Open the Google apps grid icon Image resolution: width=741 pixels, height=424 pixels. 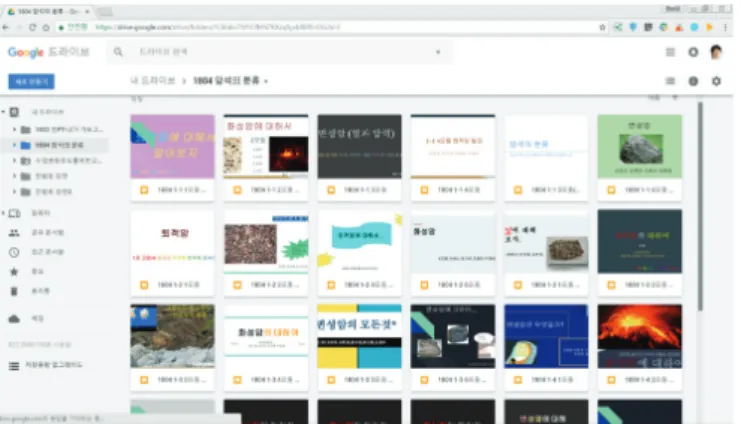pyautogui.click(x=670, y=52)
